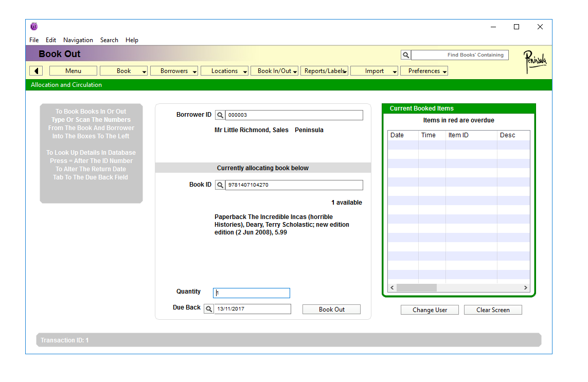This screenshot has width=588, height=382.
Task: Minimize the application window
Action: coord(493,27)
